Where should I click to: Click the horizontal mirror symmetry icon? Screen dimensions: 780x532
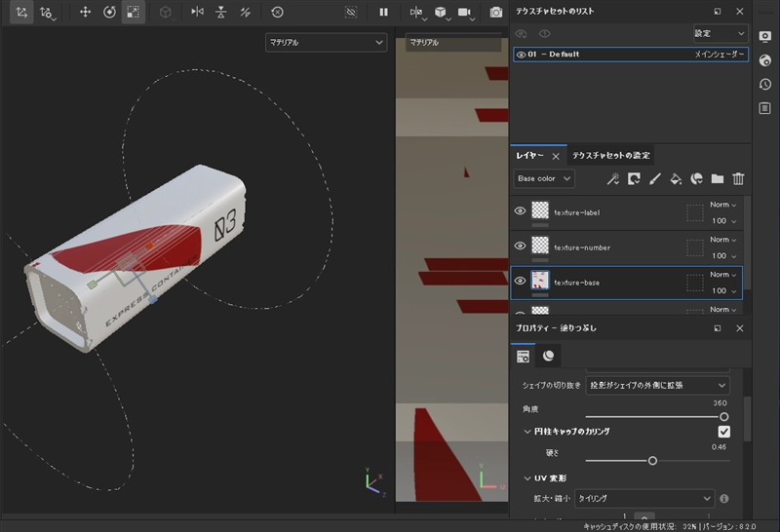click(x=198, y=12)
